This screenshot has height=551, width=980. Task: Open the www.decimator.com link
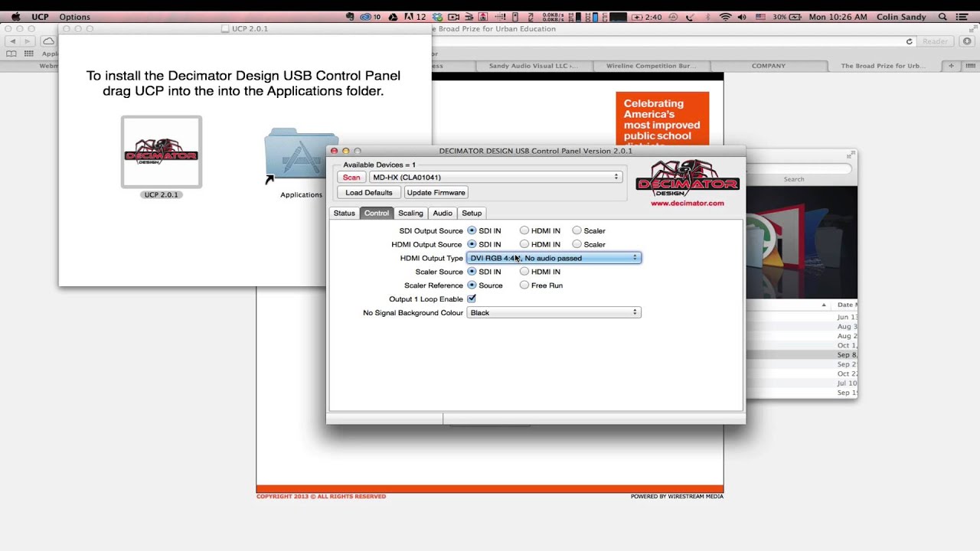click(x=688, y=204)
